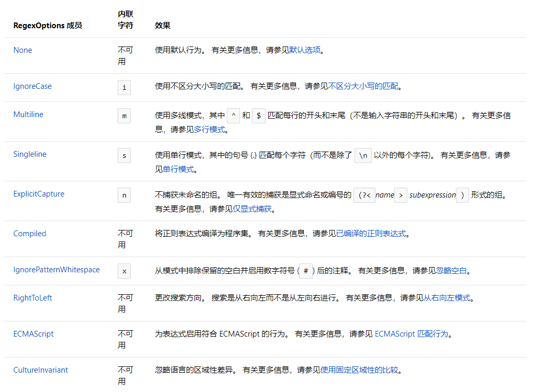Open the RightToLeft member link
The image size is (538, 392).
coord(32,298)
